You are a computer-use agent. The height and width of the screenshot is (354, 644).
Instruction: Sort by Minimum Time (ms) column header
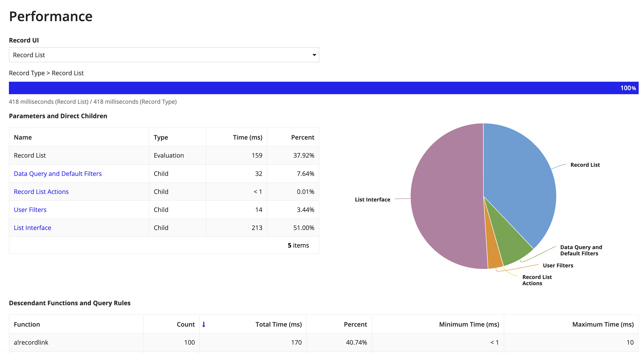point(469,324)
